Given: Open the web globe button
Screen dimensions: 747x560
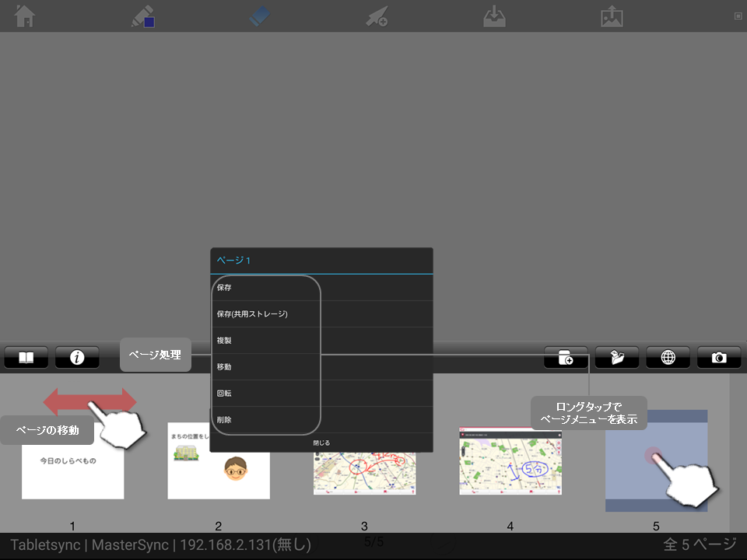Looking at the screenshot, I should [668, 357].
